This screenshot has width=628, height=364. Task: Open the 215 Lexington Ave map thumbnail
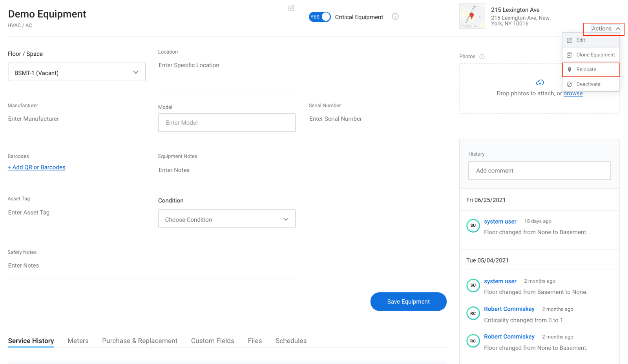pyautogui.click(x=472, y=16)
